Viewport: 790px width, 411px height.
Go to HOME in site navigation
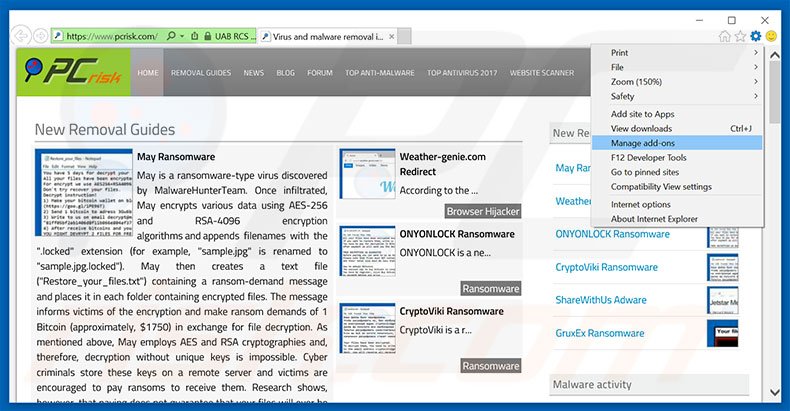(148, 73)
